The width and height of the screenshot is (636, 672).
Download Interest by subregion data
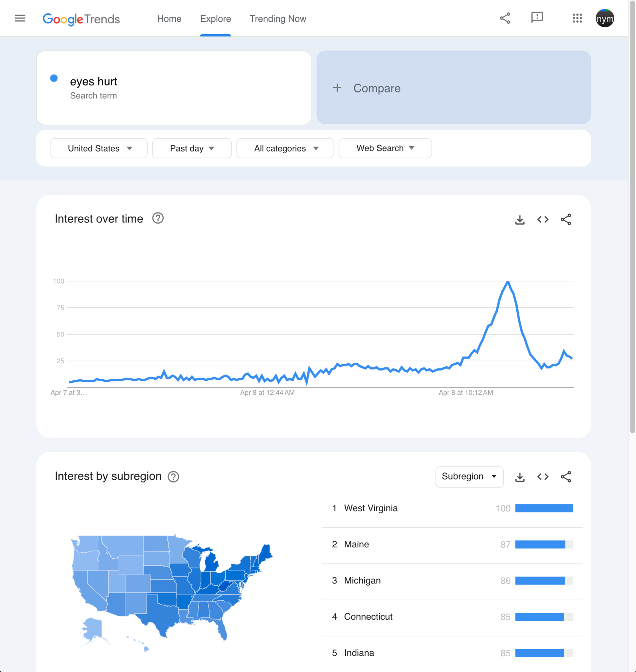pos(520,477)
